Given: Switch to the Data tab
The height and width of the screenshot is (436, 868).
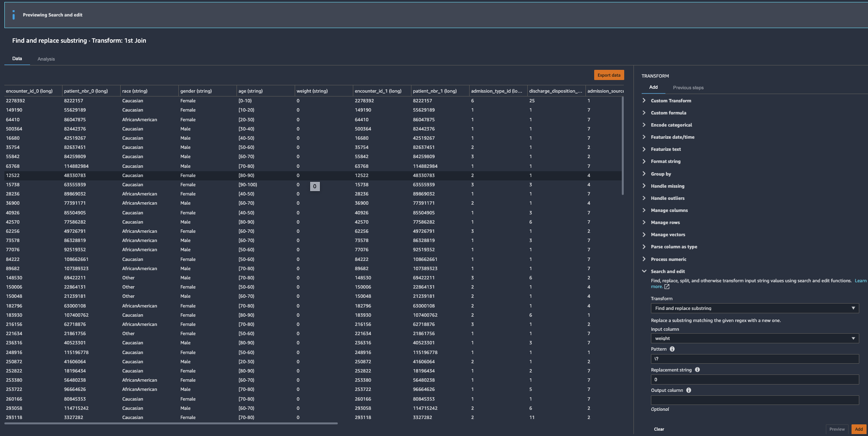Looking at the screenshot, I should [x=17, y=59].
